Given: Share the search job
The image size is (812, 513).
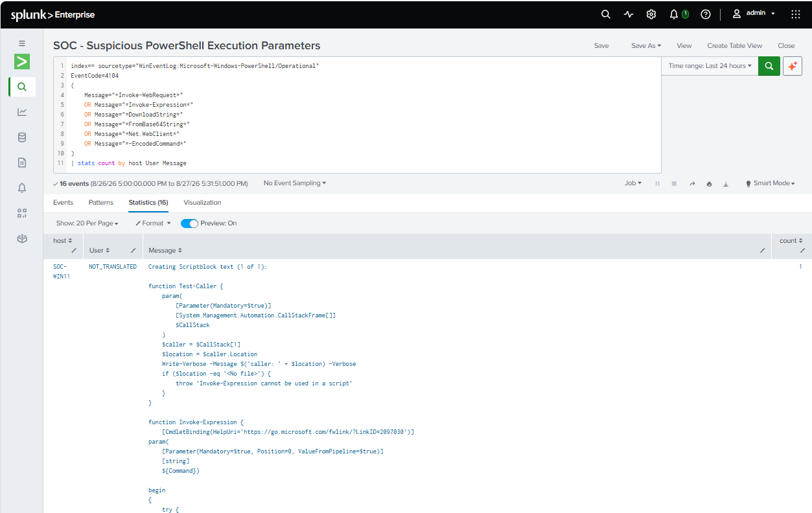Looking at the screenshot, I should [x=692, y=184].
